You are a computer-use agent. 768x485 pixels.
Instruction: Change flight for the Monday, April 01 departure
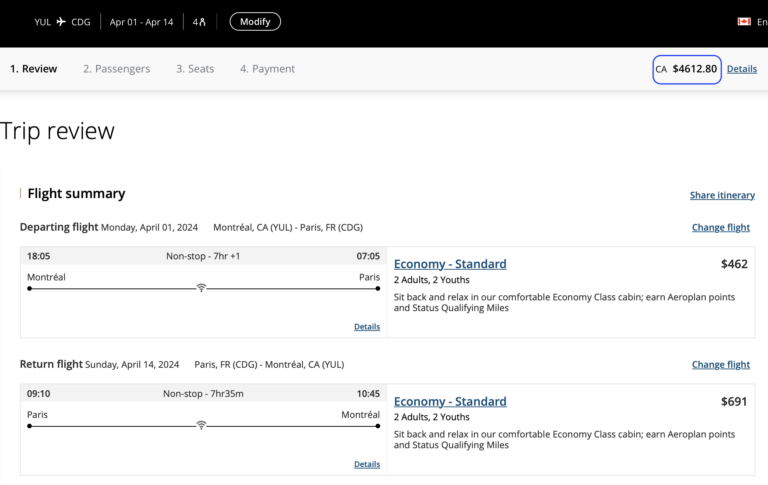click(720, 227)
